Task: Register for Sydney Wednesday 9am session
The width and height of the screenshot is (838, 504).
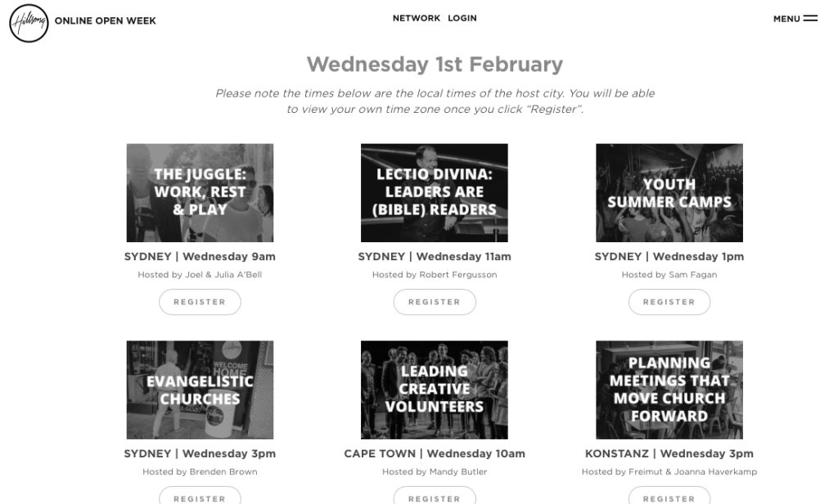Action: click(x=200, y=302)
